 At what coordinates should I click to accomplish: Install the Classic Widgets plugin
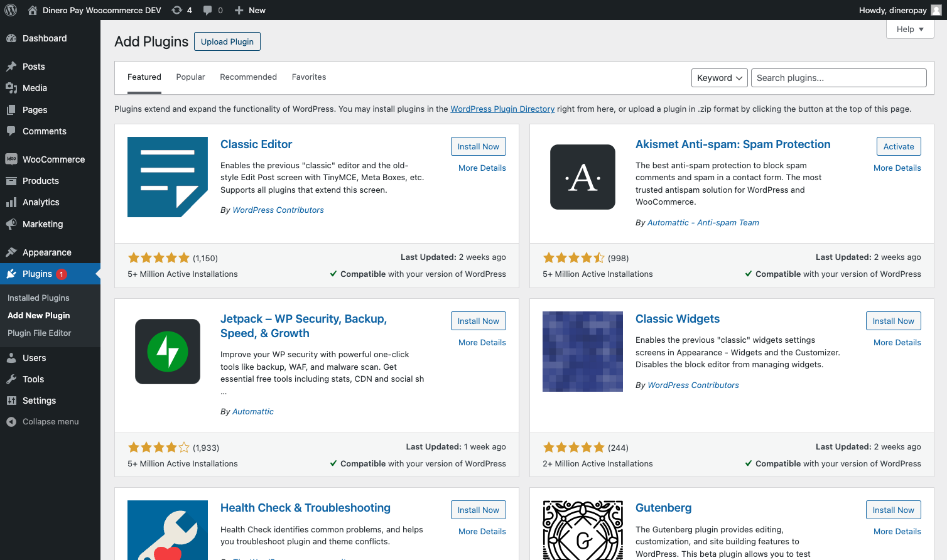pyautogui.click(x=894, y=321)
